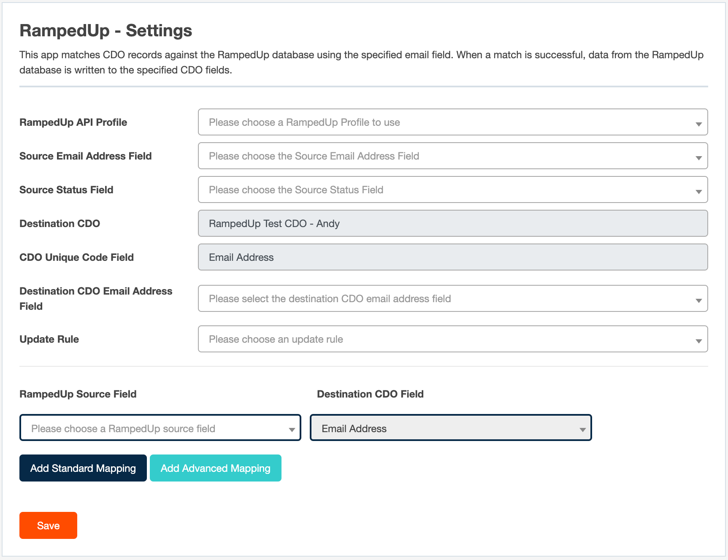Click the Add Advanced Mapping button
The image size is (728, 560).
216,468
